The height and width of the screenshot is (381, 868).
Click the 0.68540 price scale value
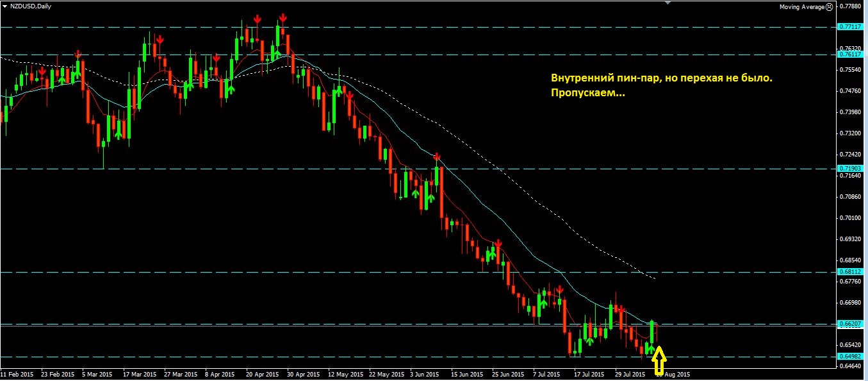[x=850, y=260]
